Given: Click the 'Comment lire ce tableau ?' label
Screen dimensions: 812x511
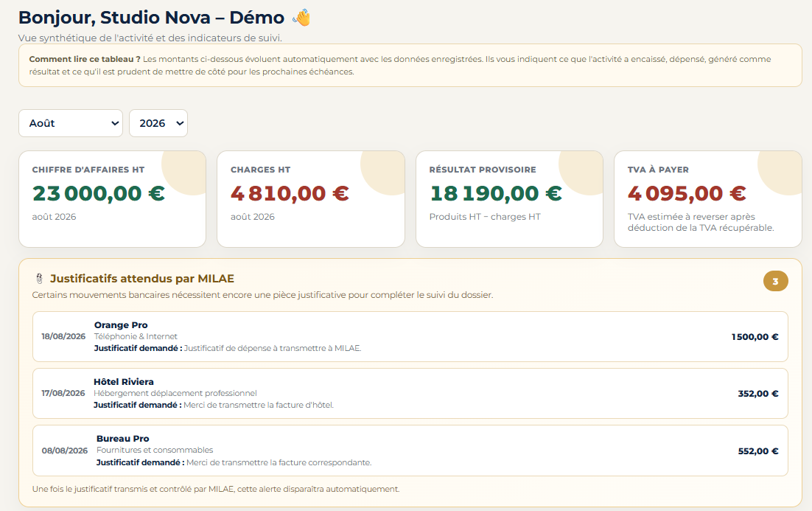Looking at the screenshot, I should point(85,59).
